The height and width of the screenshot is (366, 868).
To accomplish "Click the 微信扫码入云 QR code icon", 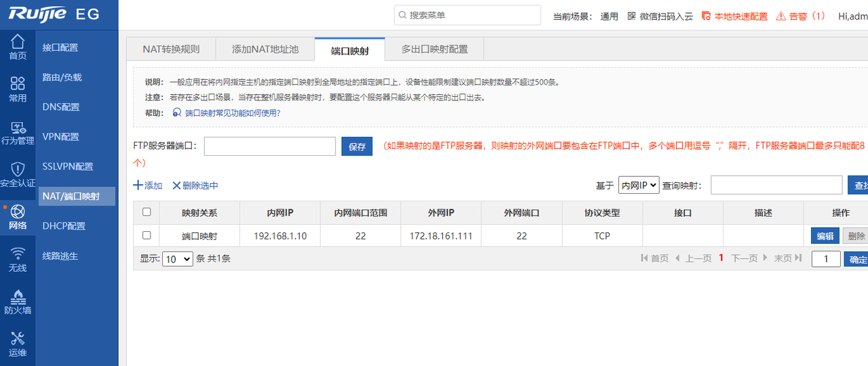I will pyautogui.click(x=631, y=16).
